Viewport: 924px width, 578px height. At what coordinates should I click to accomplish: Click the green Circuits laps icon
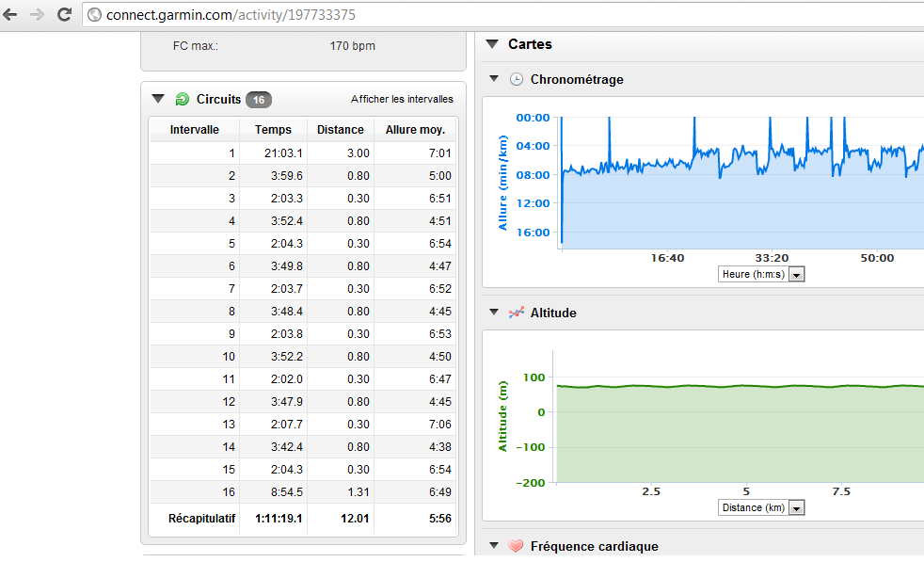click(183, 99)
